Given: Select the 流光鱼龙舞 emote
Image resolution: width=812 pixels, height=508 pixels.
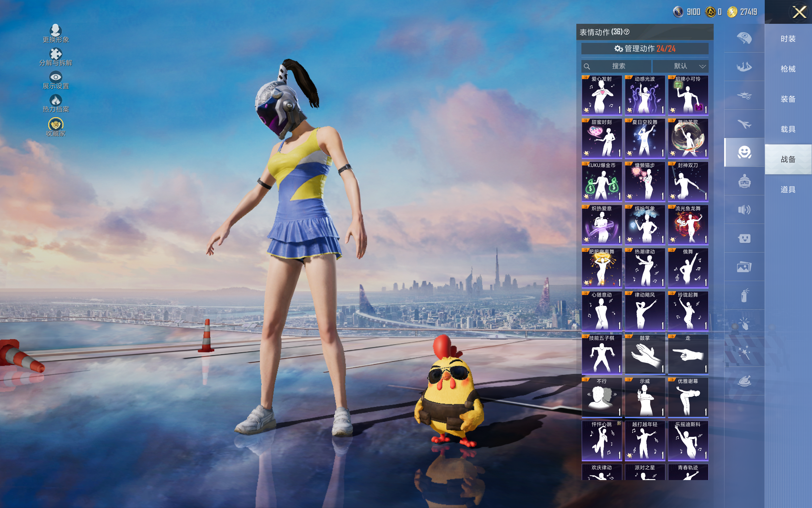Looking at the screenshot, I should point(688,224).
